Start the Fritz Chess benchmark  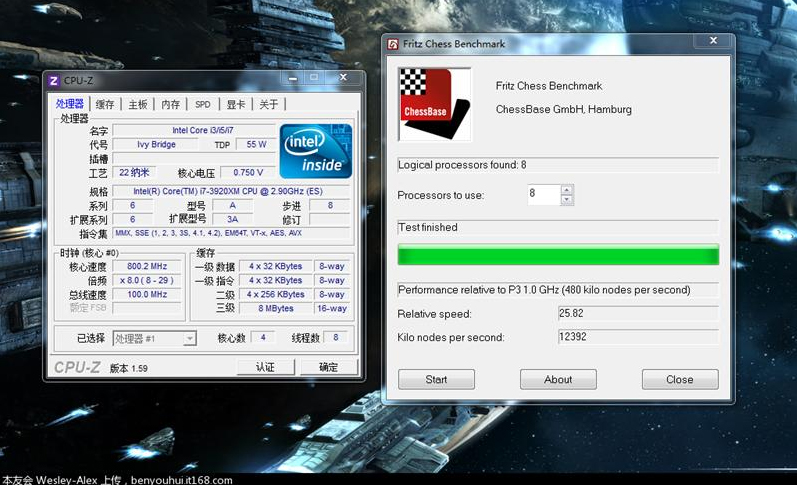436,379
